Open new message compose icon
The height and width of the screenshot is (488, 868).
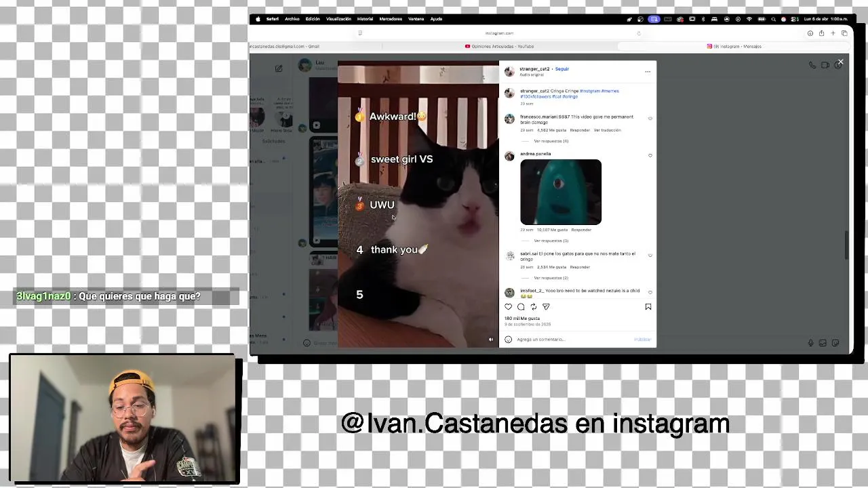pos(279,68)
